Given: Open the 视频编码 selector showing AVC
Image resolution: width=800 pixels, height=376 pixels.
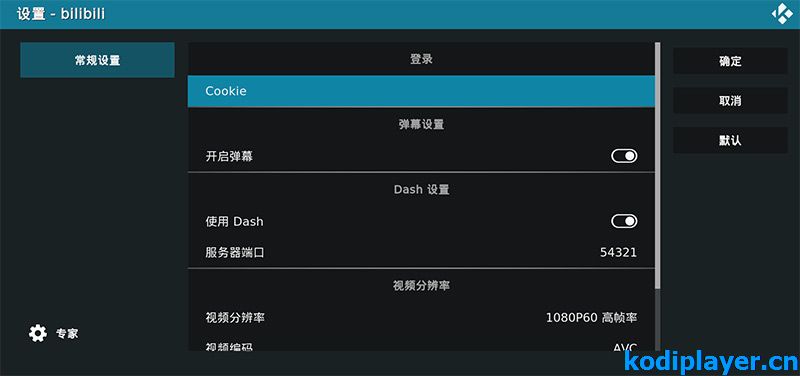Looking at the screenshot, I should 421,344.
